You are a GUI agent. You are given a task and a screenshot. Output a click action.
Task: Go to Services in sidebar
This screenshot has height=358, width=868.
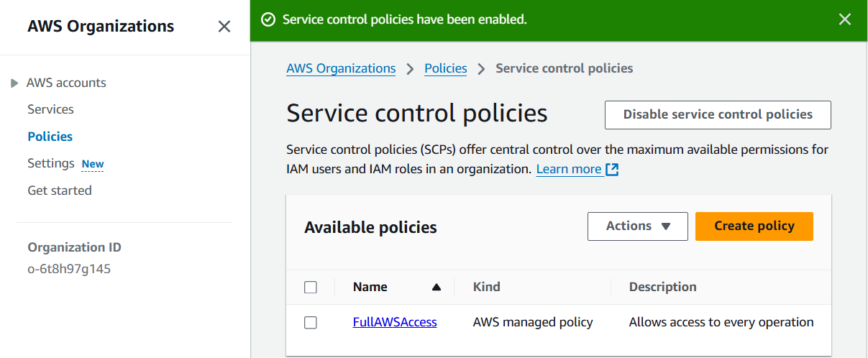click(x=50, y=109)
